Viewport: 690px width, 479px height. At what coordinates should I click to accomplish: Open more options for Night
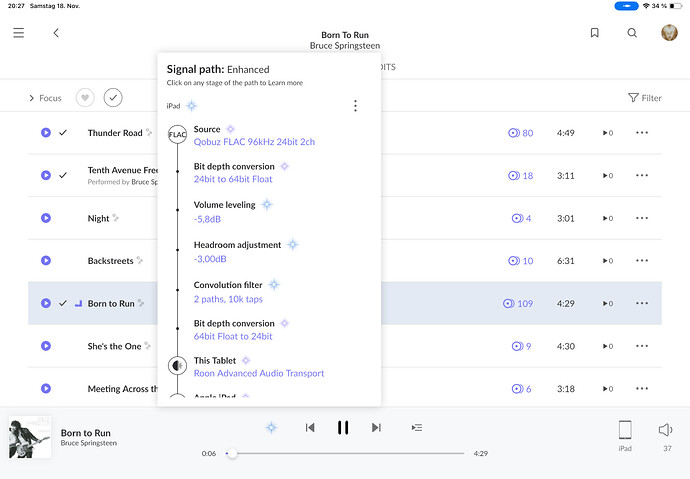tap(642, 218)
